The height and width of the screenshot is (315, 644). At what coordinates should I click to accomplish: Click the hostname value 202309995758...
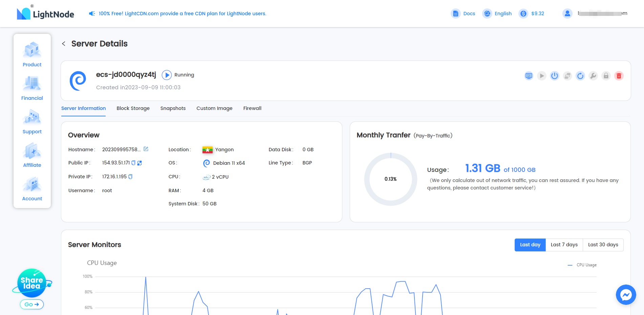[x=121, y=149]
